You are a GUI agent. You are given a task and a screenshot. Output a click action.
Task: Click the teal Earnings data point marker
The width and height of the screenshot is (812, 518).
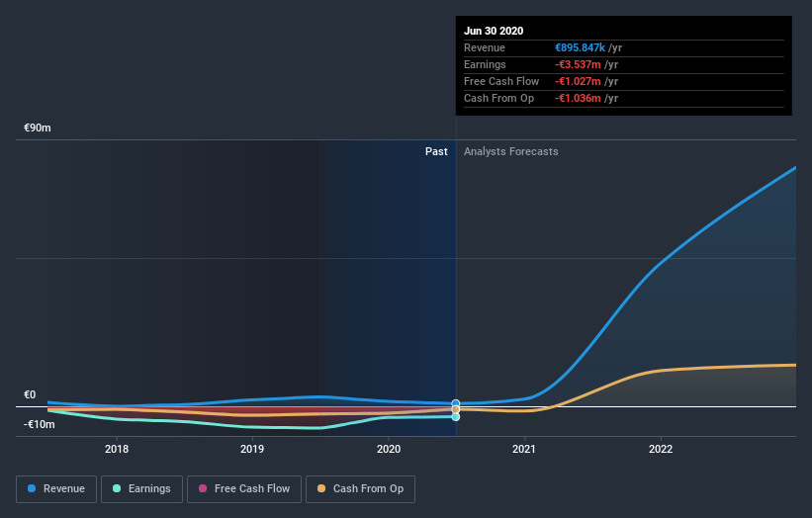coord(456,416)
